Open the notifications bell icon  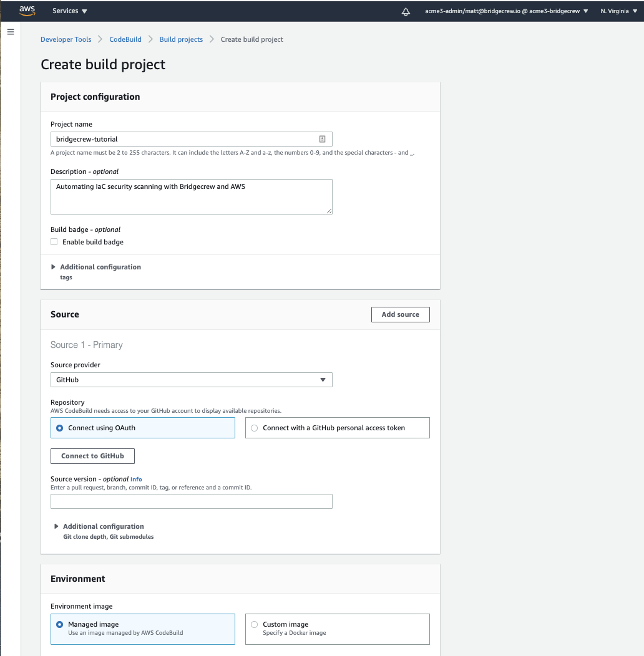coord(406,12)
